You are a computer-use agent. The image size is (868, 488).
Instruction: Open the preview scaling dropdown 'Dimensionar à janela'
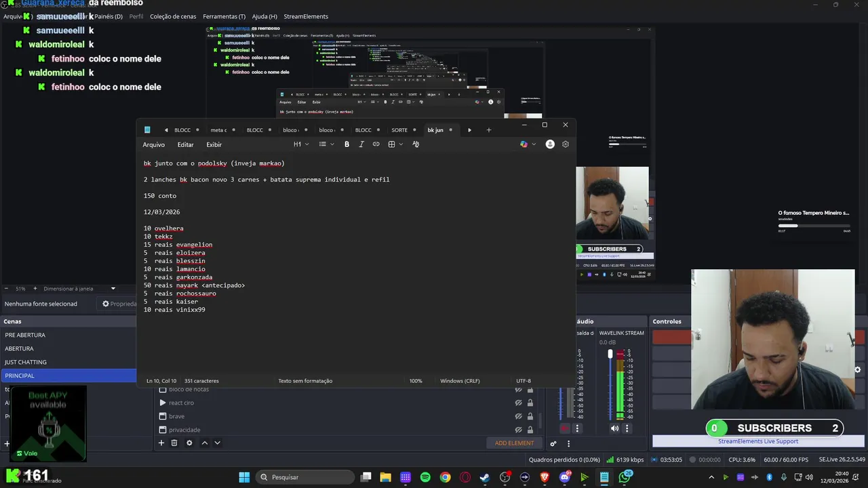(x=80, y=289)
